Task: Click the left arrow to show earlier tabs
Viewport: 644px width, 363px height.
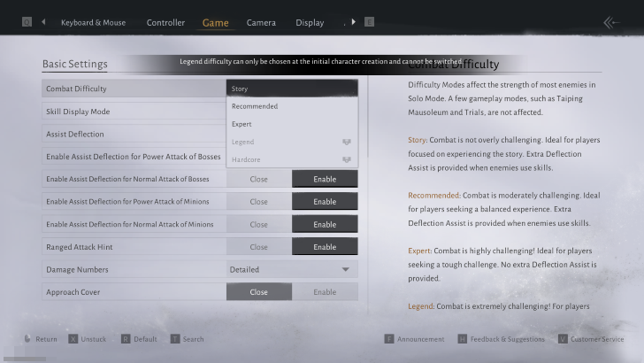Action: coord(43,22)
